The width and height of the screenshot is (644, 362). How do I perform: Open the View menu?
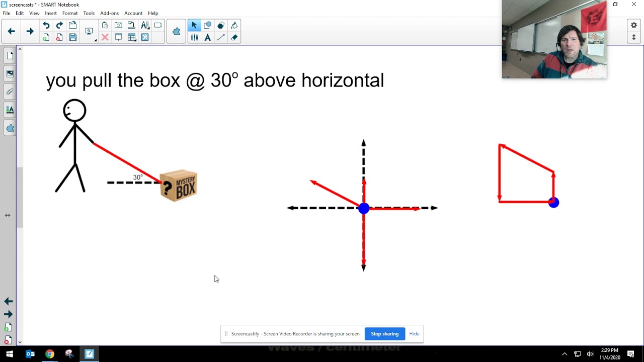tap(34, 13)
